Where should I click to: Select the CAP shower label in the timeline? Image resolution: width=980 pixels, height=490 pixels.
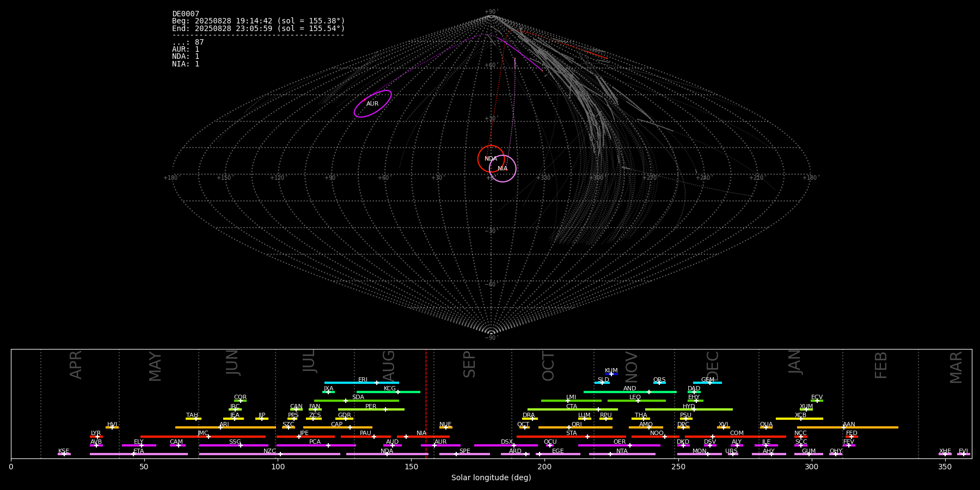337,424
